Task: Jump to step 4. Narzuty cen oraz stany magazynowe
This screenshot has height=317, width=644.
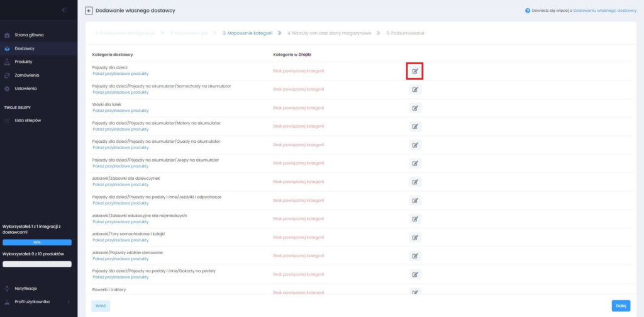Action: point(330,33)
